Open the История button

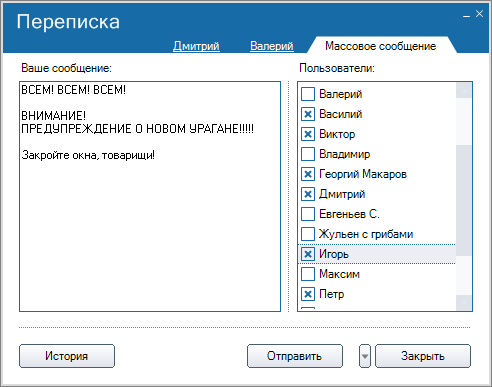click(x=67, y=356)
